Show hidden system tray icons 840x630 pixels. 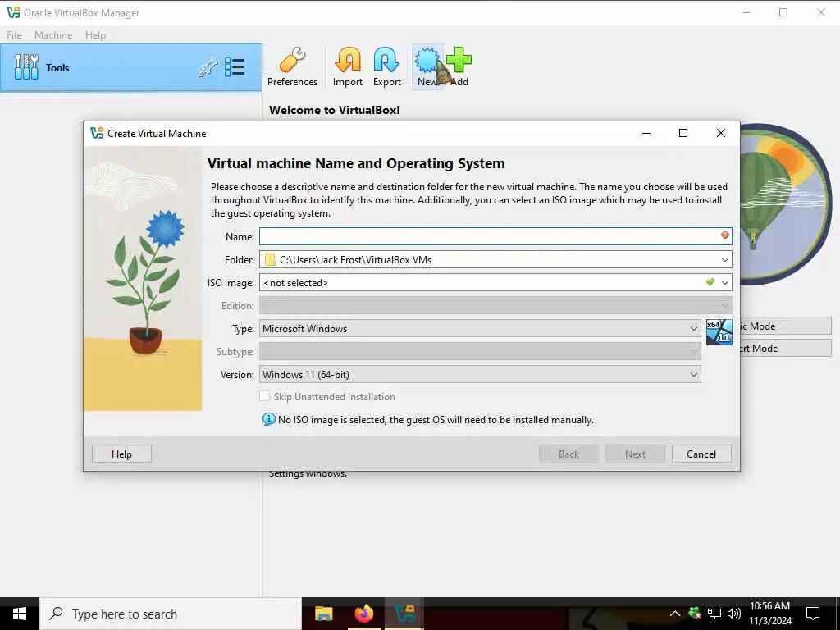[675, 614]
